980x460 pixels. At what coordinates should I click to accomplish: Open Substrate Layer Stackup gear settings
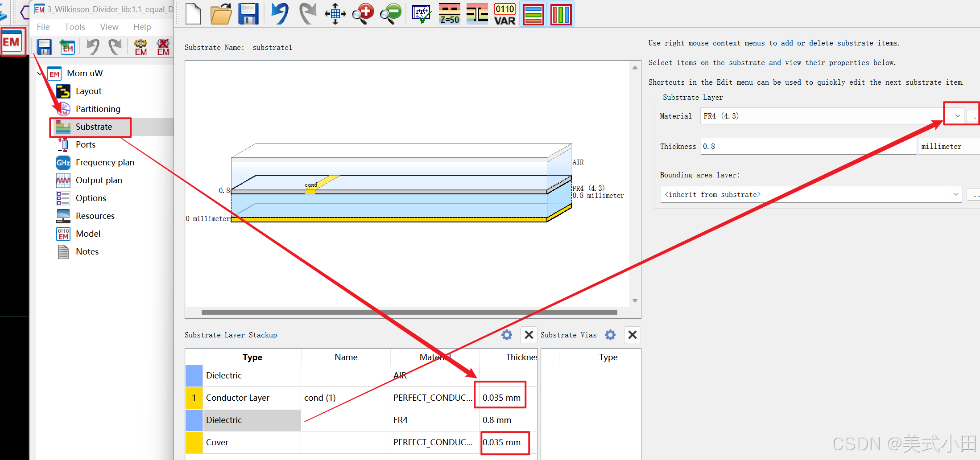point(507,335)
